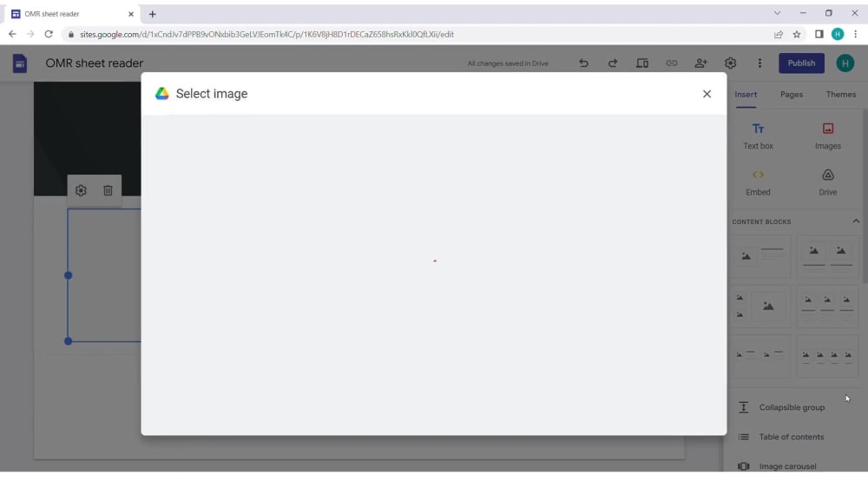
Task: Switch to the Insert tab
Action: click(746, 95)
